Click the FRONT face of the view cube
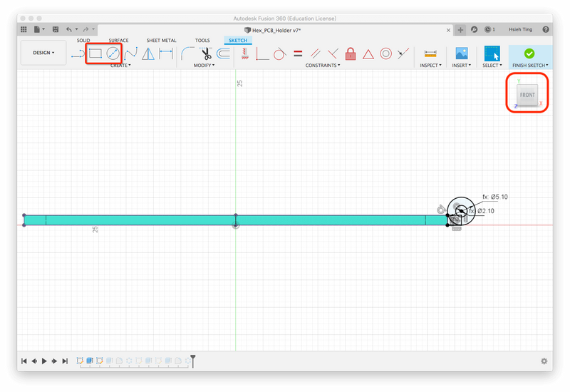Viewport: 570px width, 392px height. (x=527, y=95)
